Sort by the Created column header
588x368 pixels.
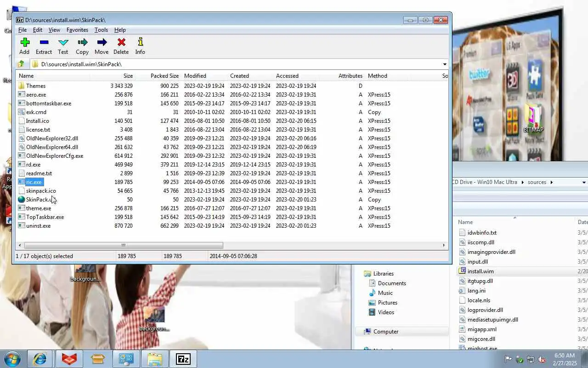pyautogui.click(x=250, y=76)
